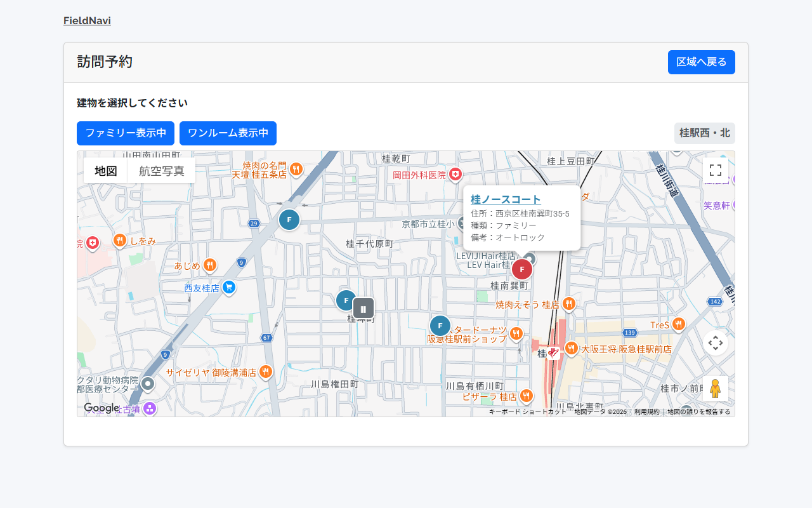The image size is (812, 508).
Task: Click the サイゼリヤ 御陵溝浦店 restaurant pin
Action: (x=265, y=371)
